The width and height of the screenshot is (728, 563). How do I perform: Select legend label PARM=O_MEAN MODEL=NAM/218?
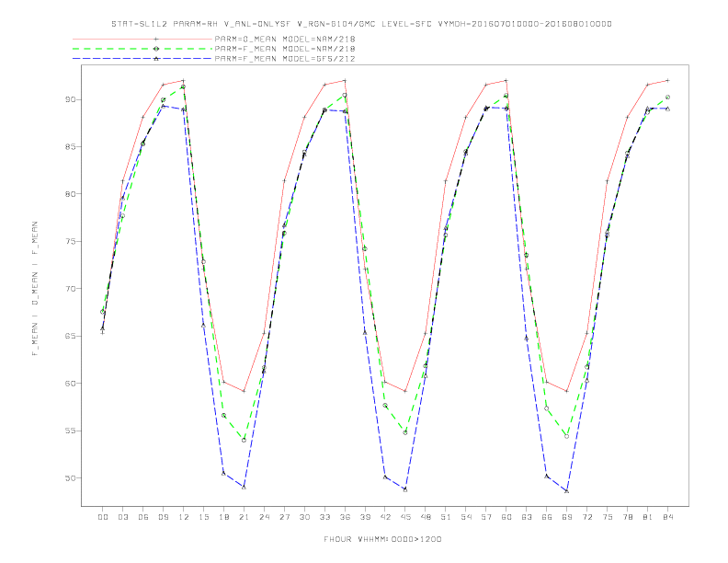coord(285,39)
